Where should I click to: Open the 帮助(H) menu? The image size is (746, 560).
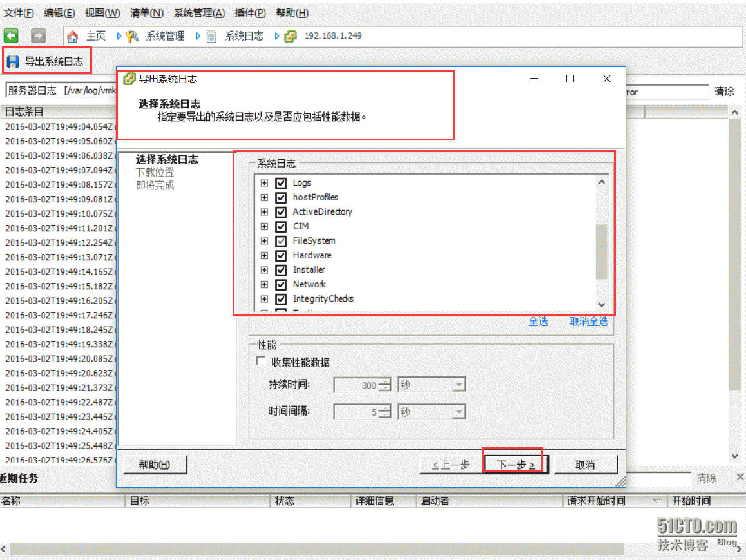pos(292,13)
